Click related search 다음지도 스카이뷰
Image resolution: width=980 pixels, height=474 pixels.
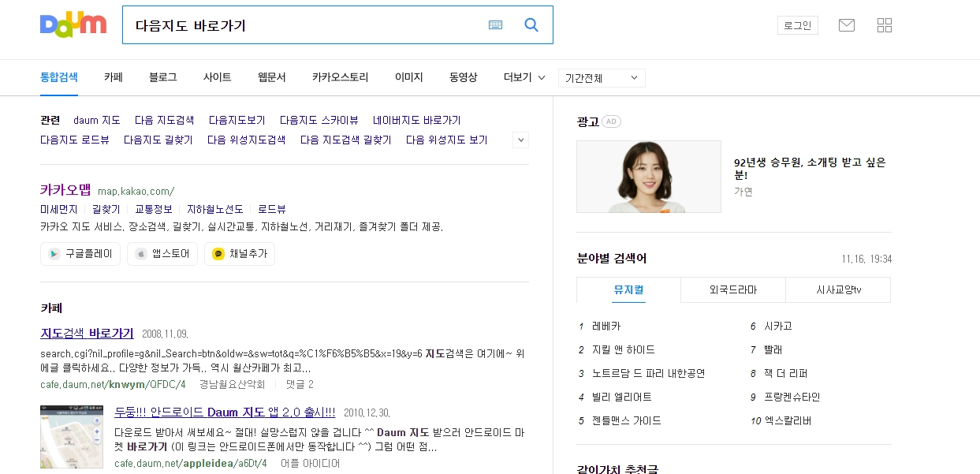tap(319, 121)
